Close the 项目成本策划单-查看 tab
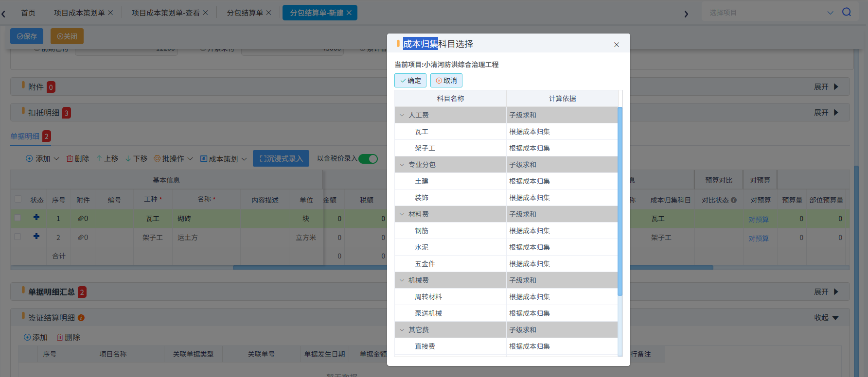The image size is (868, 377). [x=205, y=13]
